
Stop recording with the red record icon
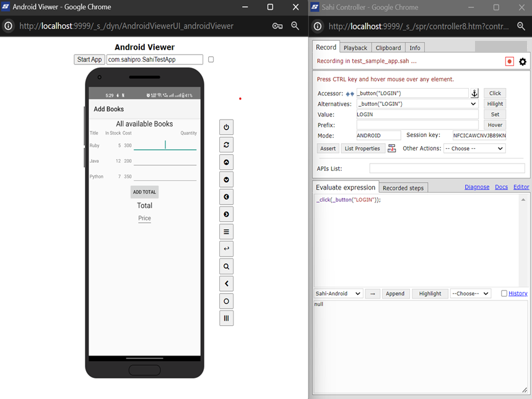click(509, 61)
